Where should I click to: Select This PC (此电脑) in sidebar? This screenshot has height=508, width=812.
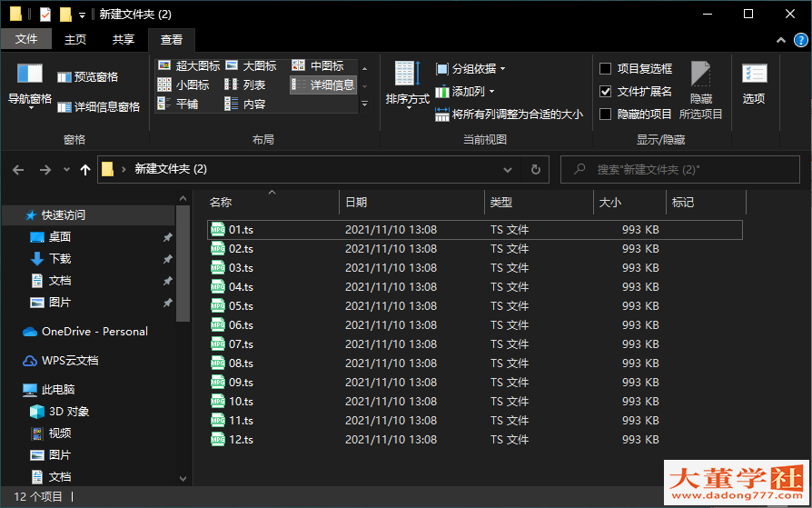49,390
